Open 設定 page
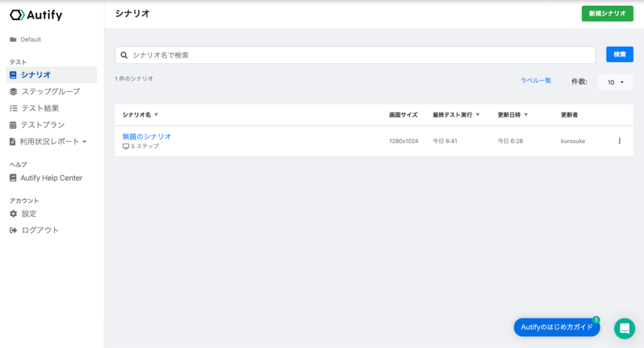 [29, 214]
